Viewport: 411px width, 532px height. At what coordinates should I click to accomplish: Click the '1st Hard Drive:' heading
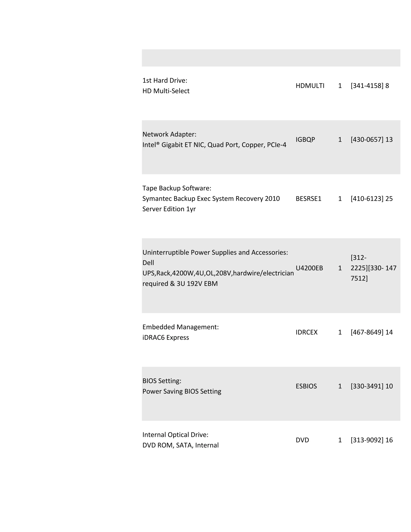pyautogui.click(x=165, y=80)
